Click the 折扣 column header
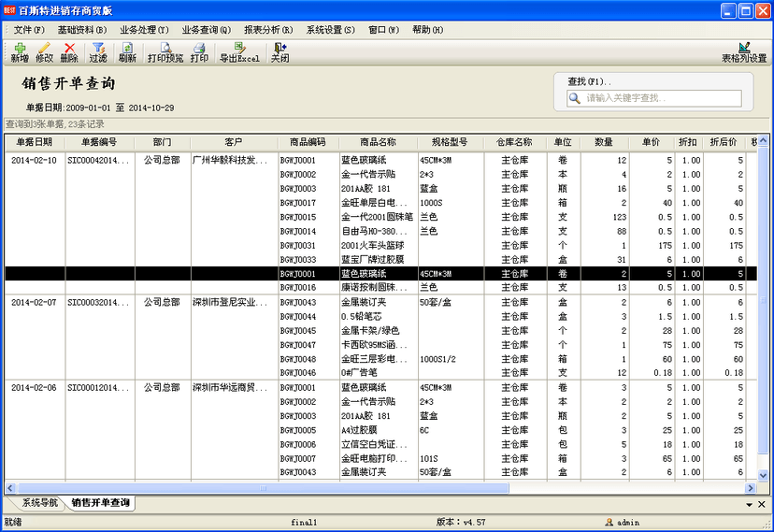The width and height of the screenshot is (774, 532). [688, 142]
